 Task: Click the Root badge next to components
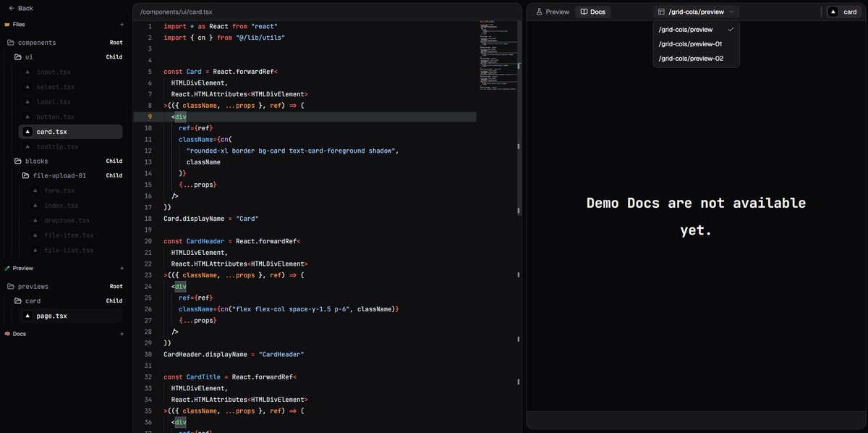(116, 43)
